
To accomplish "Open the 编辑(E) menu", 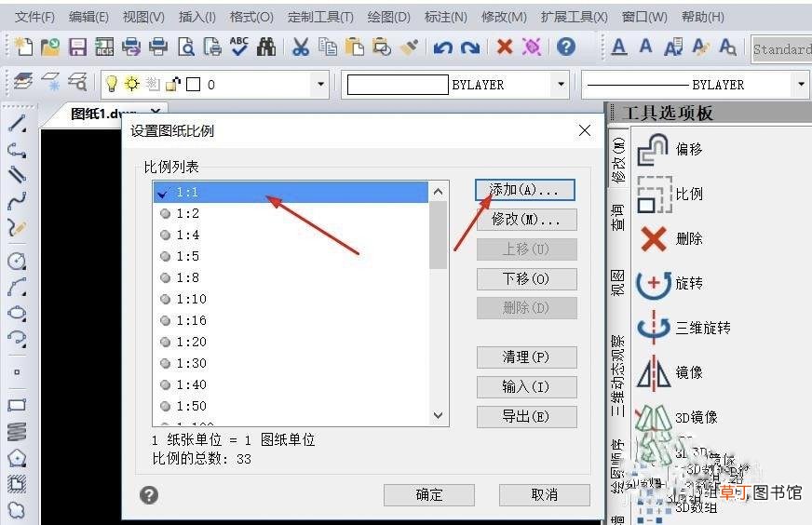I will coord(88,17).
